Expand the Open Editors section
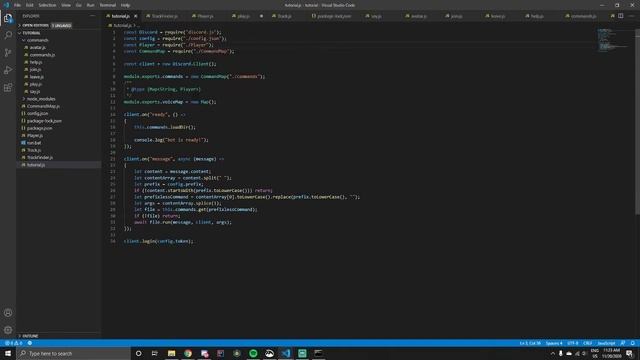The image size is (640, 360). pos(35,25)
